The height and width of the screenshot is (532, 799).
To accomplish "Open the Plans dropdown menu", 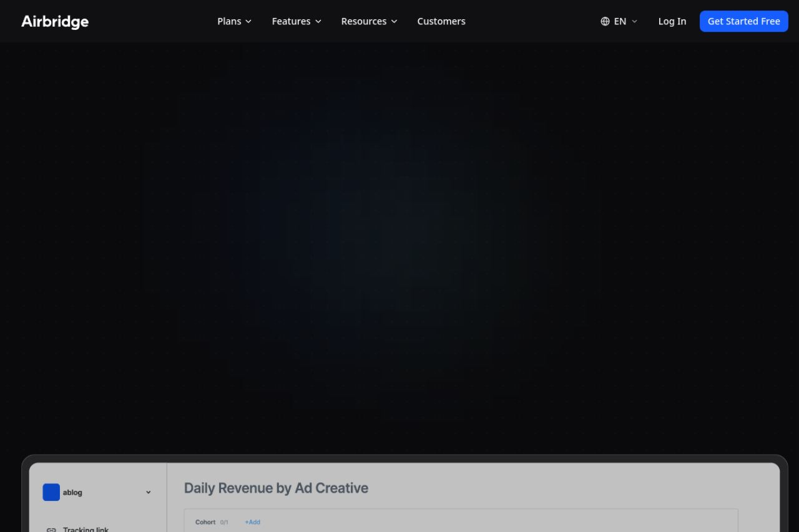I will pyautogui.click(x=234, y=21).
